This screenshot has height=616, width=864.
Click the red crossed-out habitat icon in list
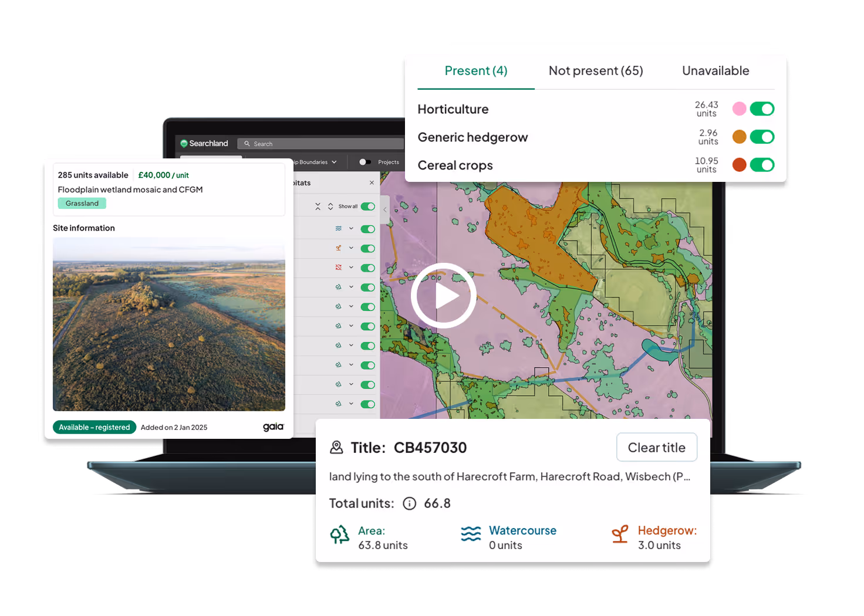coord(338,268)
